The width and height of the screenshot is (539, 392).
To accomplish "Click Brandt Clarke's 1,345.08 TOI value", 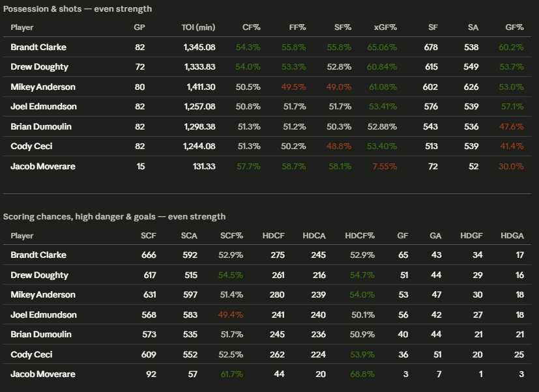I will (x=199, y=48).
